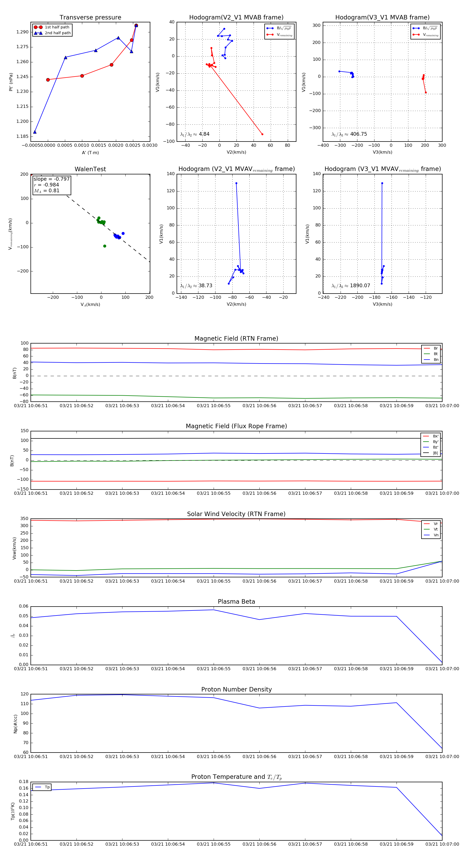Click the Tp legend in Proton Temperature plot
The image size is (473, 868).
click(x=42, y=787)
